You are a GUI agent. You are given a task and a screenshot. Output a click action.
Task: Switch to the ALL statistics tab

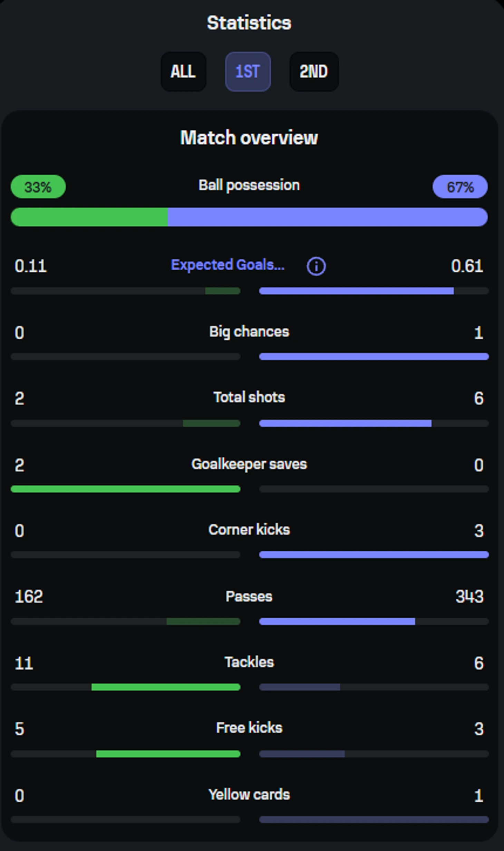click(x=183, y=72)
